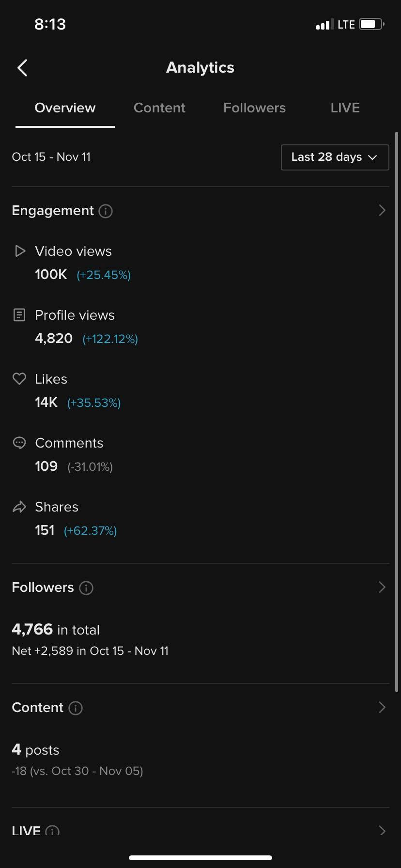
Task: Expand the Engagement section chevron
Action: (382, 210)
